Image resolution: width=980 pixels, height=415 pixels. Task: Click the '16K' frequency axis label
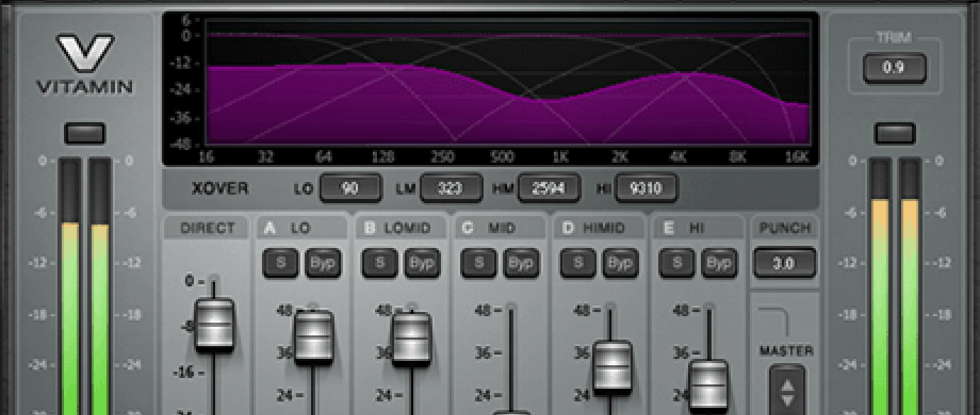pyautogui.click(x=797, y=157)
